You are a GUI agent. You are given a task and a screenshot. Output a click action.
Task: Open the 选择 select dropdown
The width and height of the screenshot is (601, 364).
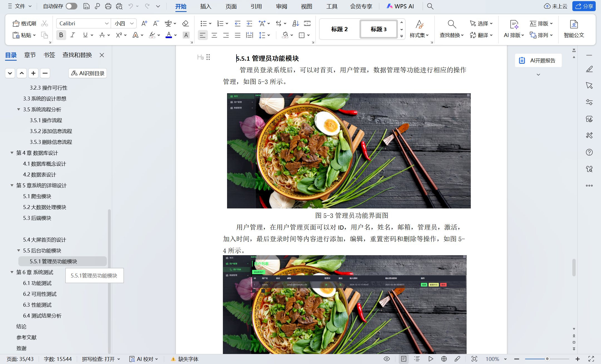click(481, 23)
